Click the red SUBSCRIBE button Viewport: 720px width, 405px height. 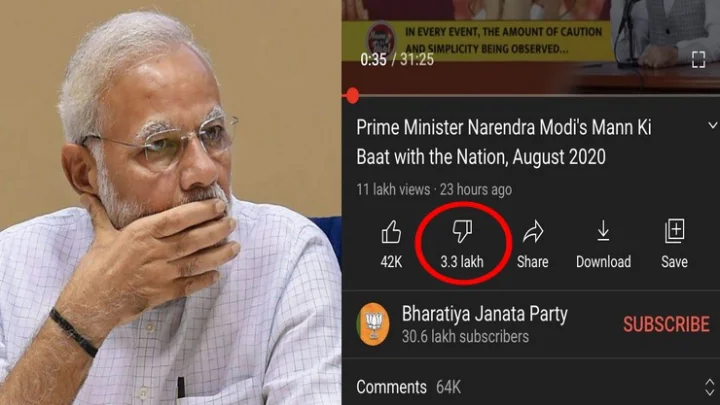(x=666, y=324)
